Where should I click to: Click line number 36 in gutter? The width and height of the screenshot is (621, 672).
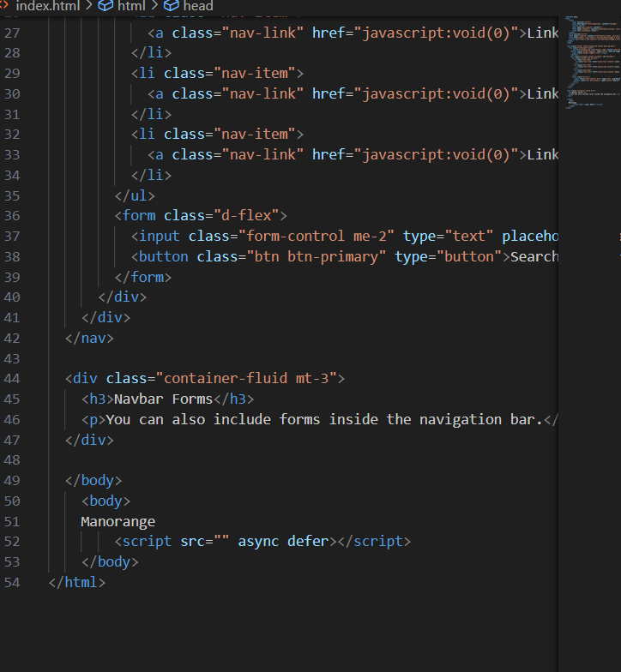(x=12, y=216)
